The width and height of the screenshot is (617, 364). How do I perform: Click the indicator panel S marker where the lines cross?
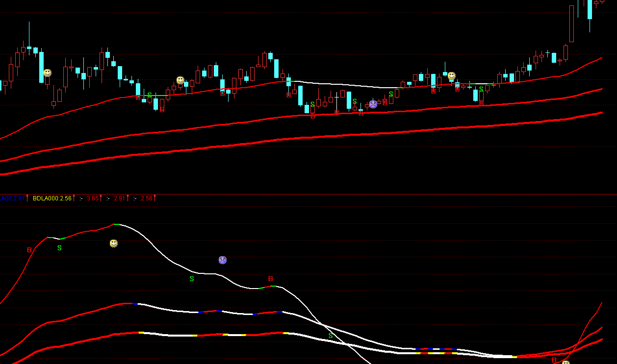(331, 336)
